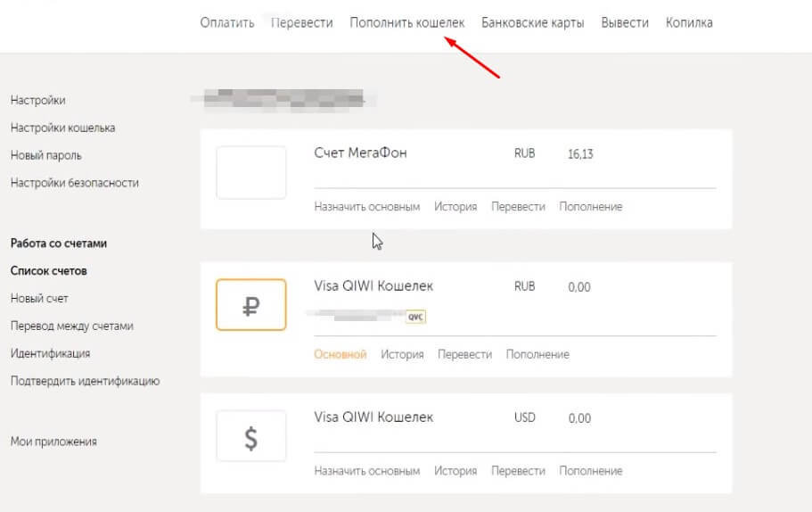Click the QVC card badge

coord(416,316)
